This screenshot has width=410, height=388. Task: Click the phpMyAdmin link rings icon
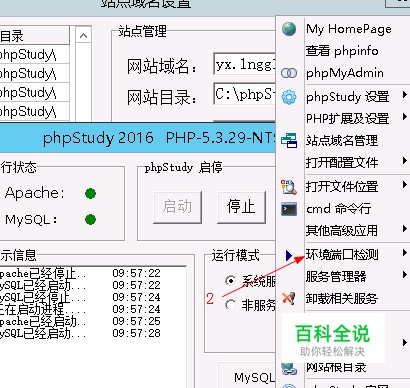click(x=289, y=73)
